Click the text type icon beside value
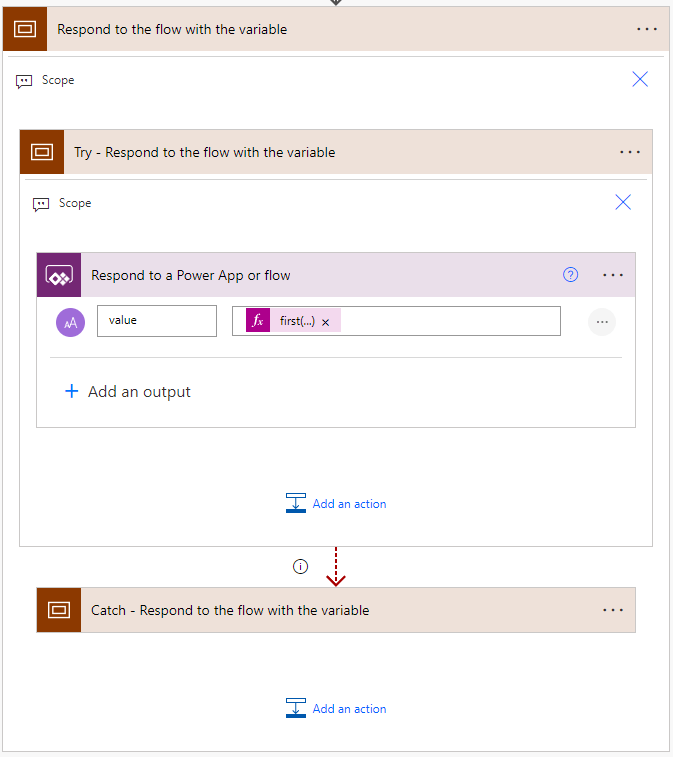 click(71, 321)
